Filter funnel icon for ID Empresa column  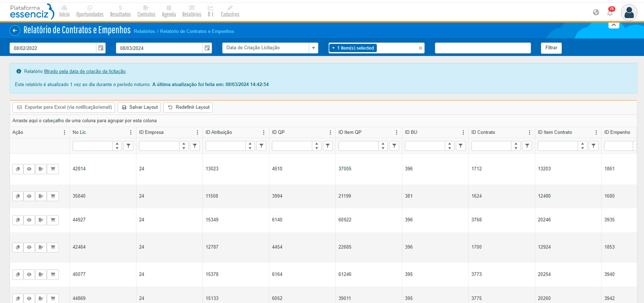[195, 146]
